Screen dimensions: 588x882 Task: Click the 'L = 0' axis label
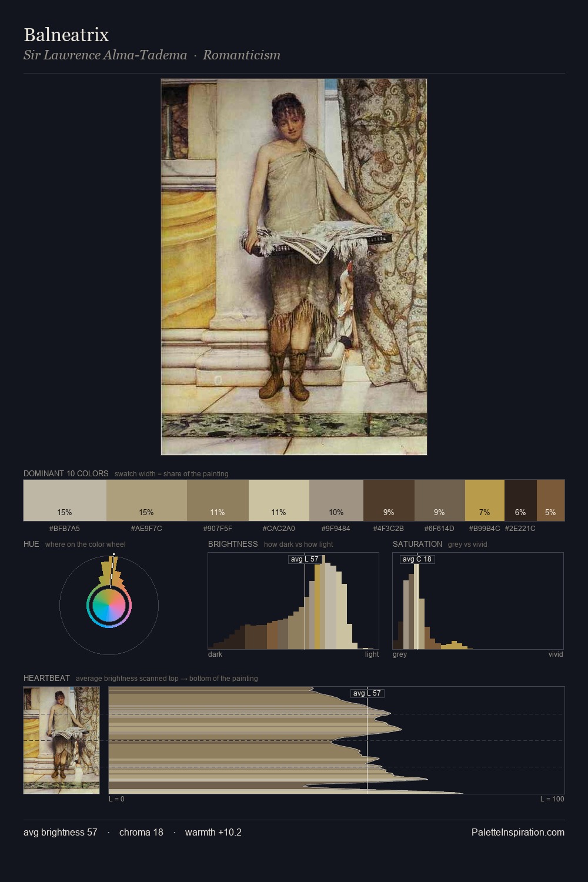[116, 799]
